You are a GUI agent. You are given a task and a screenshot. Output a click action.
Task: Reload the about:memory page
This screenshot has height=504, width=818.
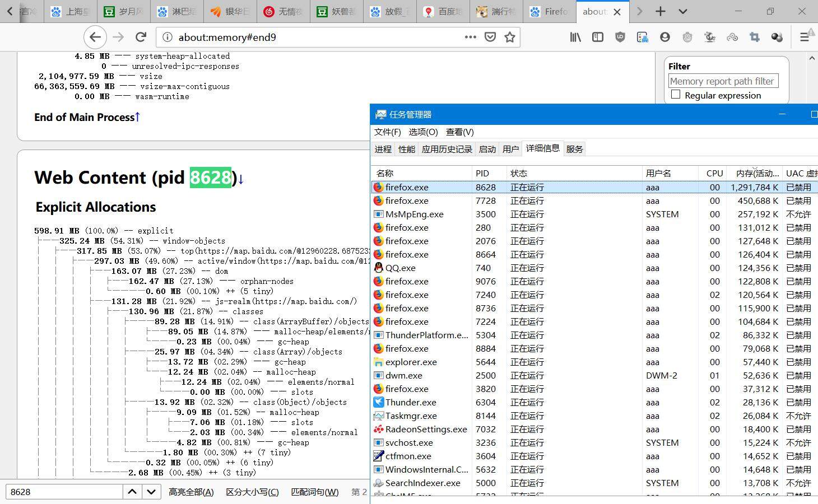(141, 37)
